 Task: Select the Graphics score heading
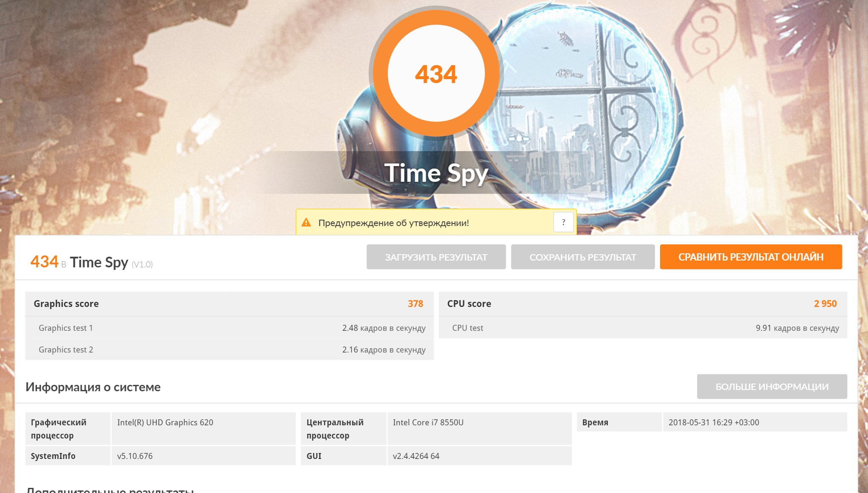click(x=66, y=304)
